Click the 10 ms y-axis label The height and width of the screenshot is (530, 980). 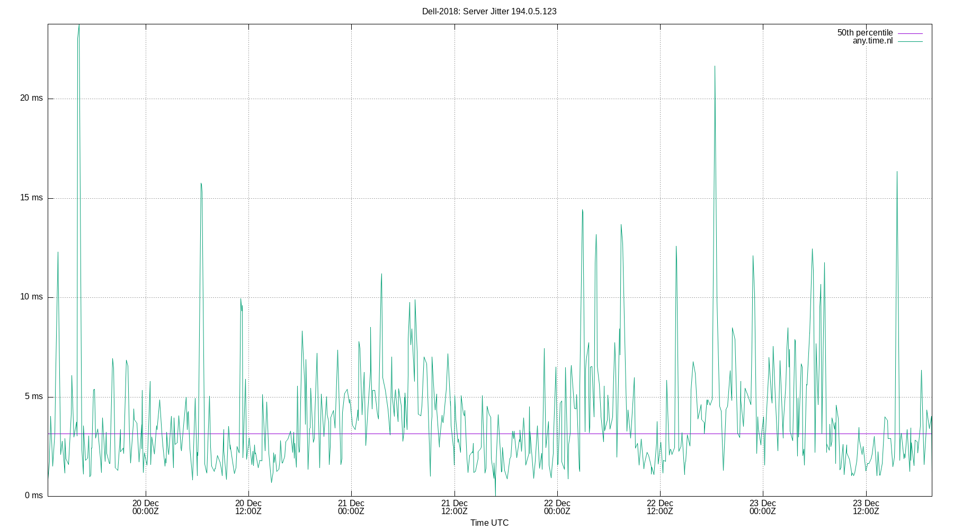click(31, 296)
